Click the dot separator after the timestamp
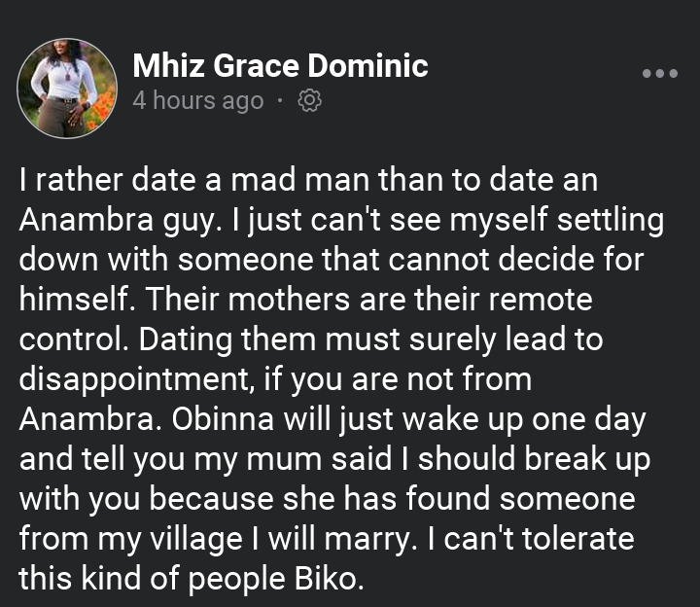Image resolution: width=700 pixels, height=607 pixels. tap(281, 100)
